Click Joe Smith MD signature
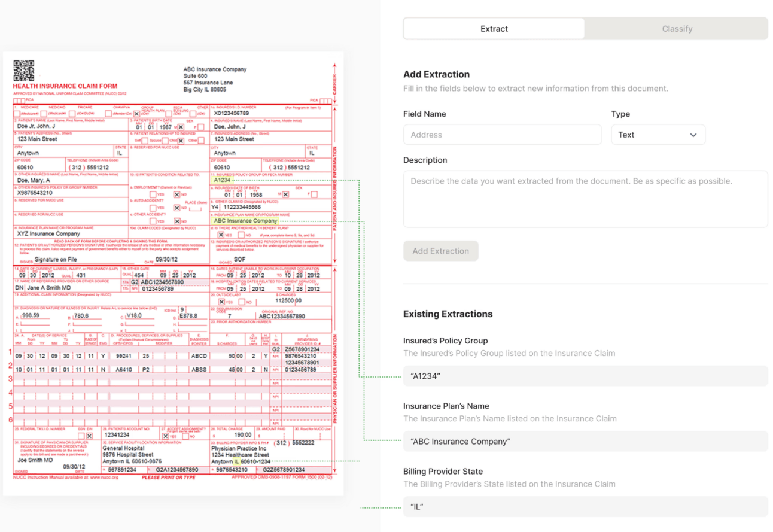The image size is (773, 532). pos(35,460)
